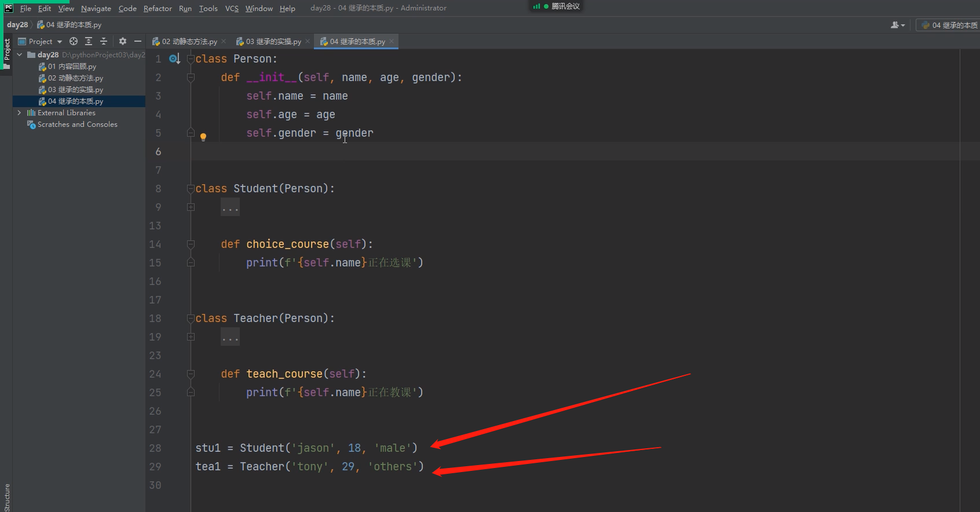Expand all items in Project panel
Viewport: 980px width, 512px height.
tap(89, 41)
